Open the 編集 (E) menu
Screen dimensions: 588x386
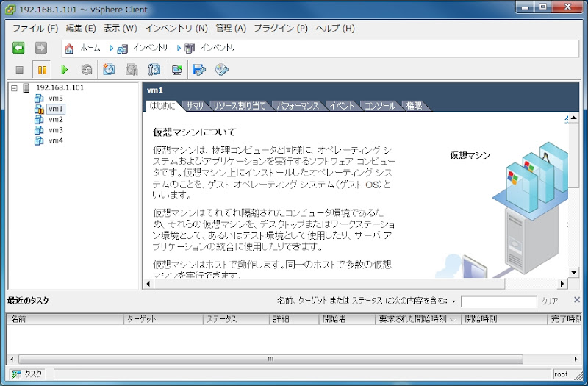[x=81, y=29]
